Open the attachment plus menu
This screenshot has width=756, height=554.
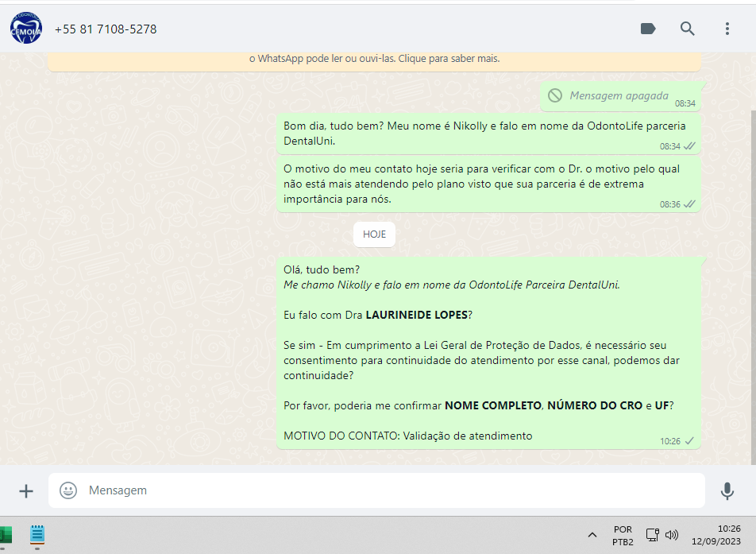[x=26, y=490]
